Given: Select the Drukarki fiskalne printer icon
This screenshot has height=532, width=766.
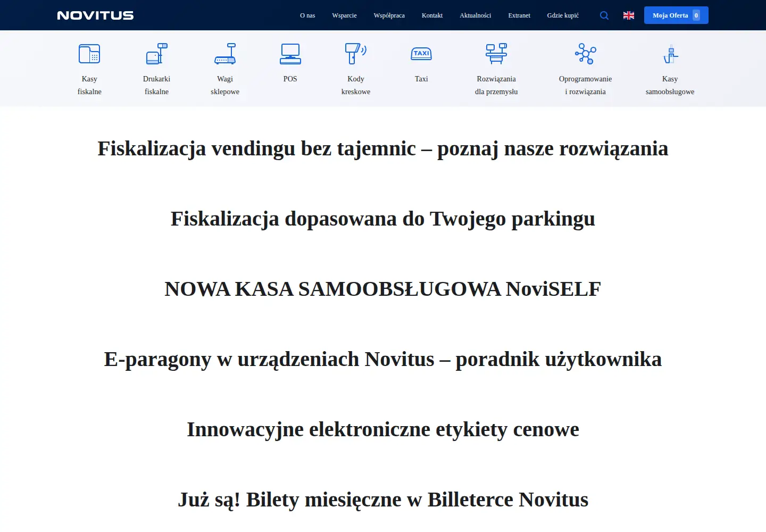Looking at the screenshot, I should (157, 54).
